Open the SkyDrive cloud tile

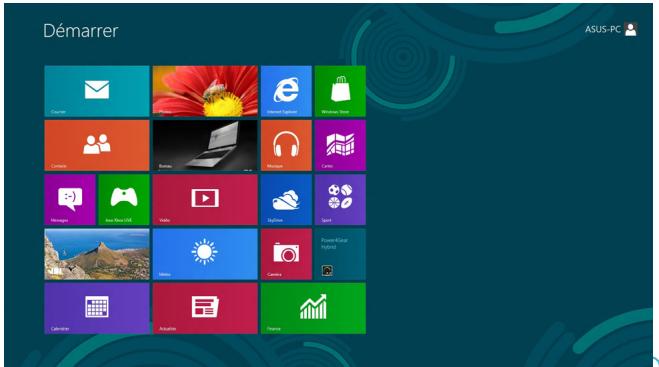click(x=286, y=199)
